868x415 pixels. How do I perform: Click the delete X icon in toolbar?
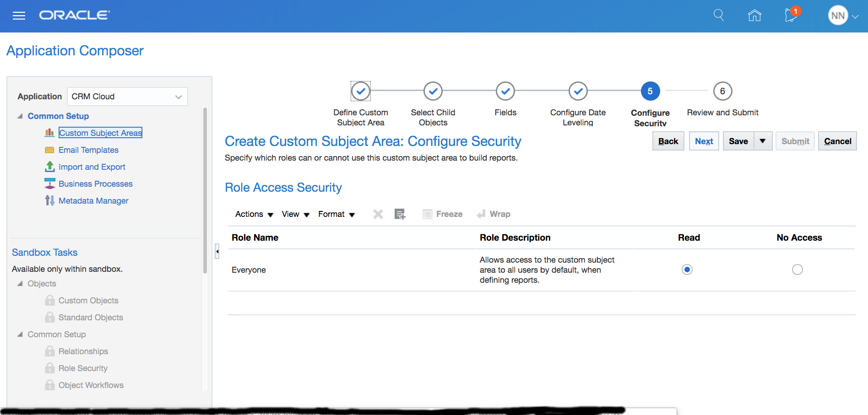378,214
